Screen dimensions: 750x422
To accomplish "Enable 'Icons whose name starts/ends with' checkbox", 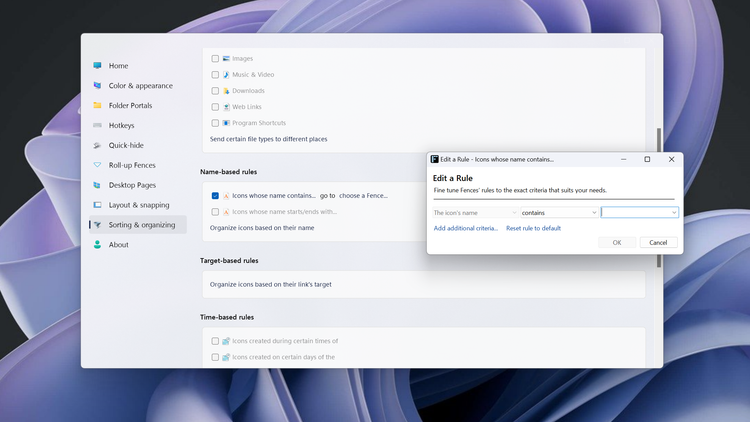I will pyautogui.click(x=215, y=211).
